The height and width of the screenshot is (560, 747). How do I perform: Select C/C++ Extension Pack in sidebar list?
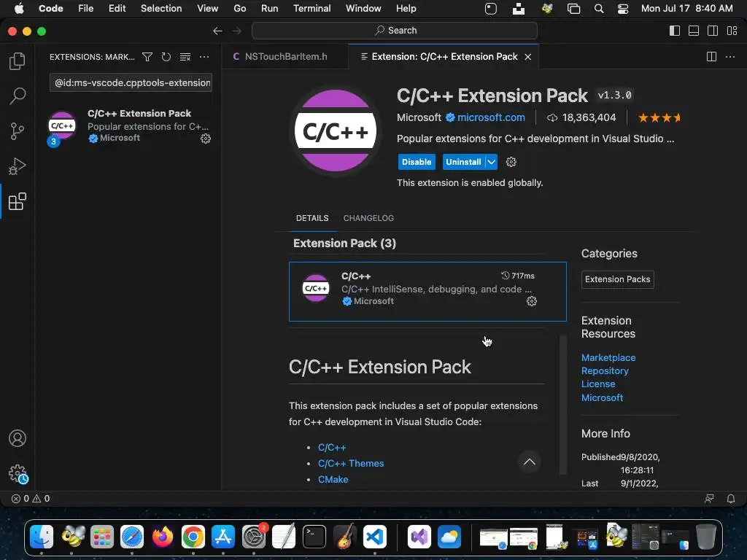tap(128, 126)
